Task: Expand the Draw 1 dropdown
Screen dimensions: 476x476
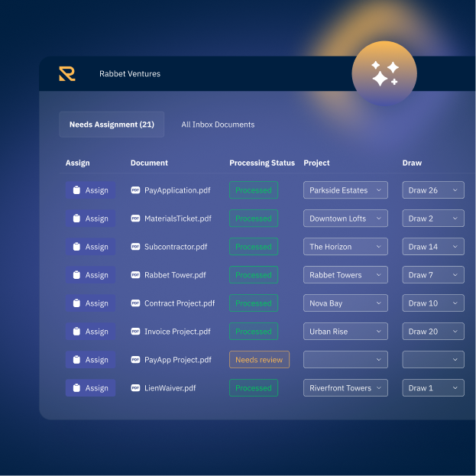Action: pyautogui.click(x=433, y=387)
